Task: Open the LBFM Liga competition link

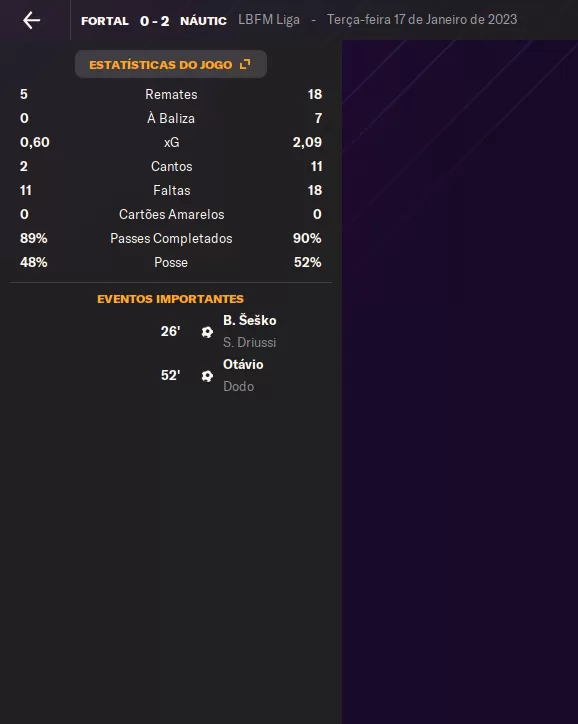Action: (269, 20)
